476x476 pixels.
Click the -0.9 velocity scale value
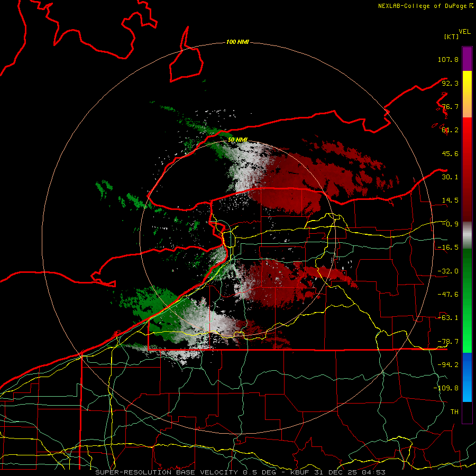450,224
